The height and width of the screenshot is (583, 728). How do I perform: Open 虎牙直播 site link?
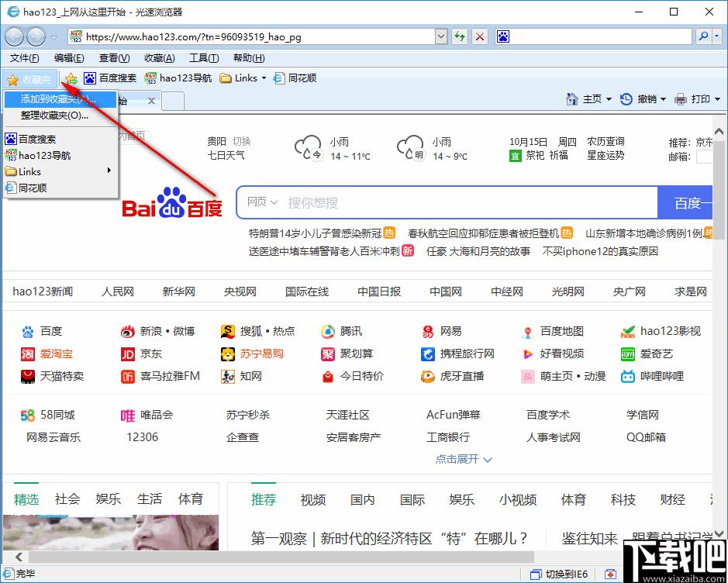point(452,376)
